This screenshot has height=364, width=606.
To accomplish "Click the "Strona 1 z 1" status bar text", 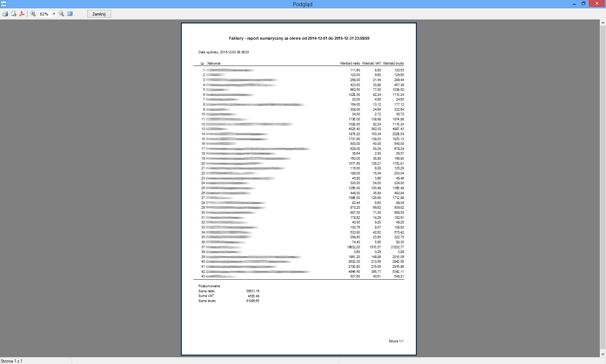I will (x=12, y=361).
